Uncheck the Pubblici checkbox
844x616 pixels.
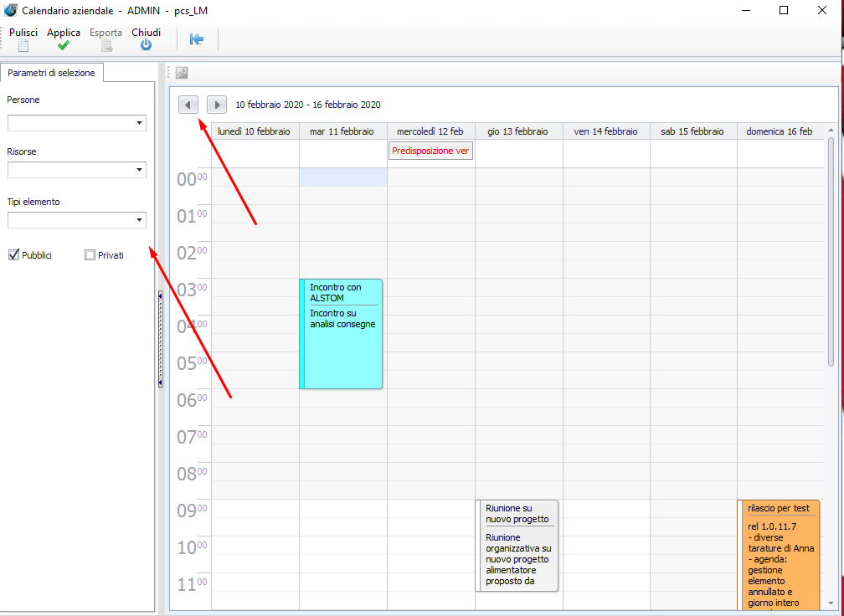(x=13, y=255)
